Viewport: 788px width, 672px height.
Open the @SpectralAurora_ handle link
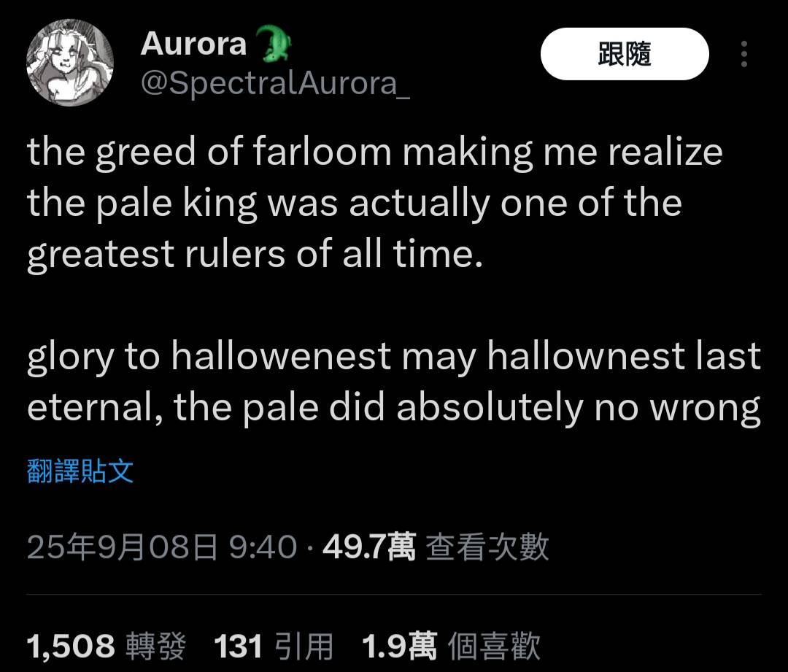tap(275, 83)
